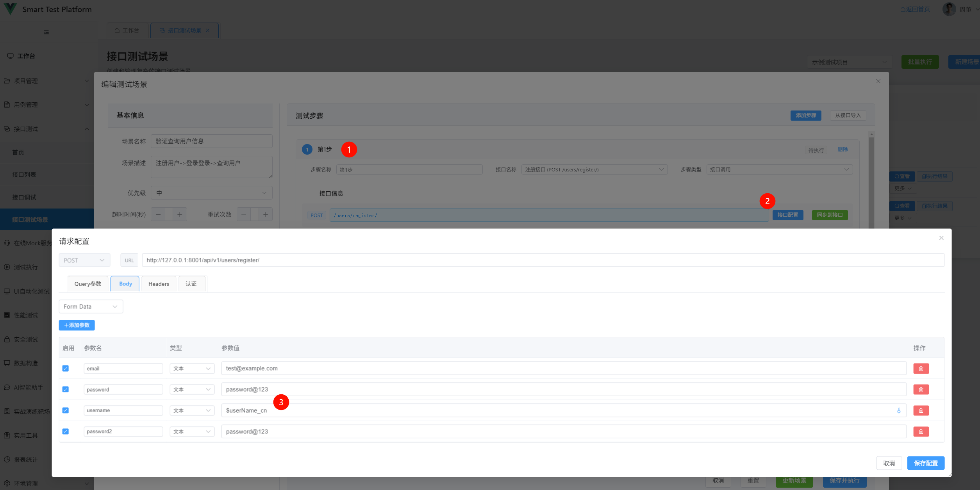Click the Smart Test Platform logo

coord(10,9)
